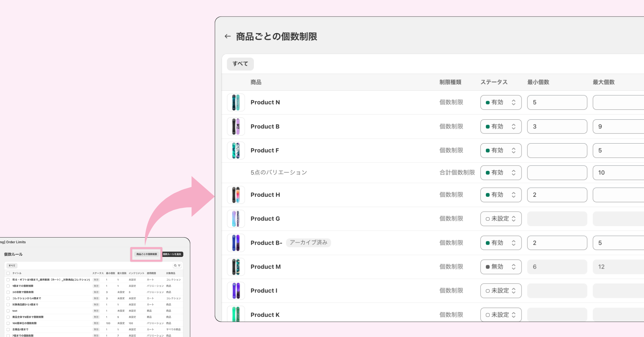Screen dimensions: 644x337
Task: Open archived Product B- thumbnail
Action: tap(236, 243)
